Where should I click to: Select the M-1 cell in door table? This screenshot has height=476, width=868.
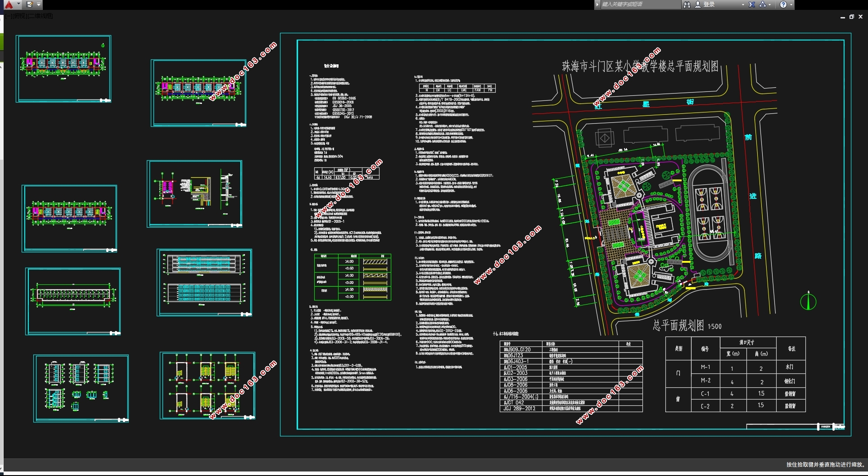pos(705,367)
